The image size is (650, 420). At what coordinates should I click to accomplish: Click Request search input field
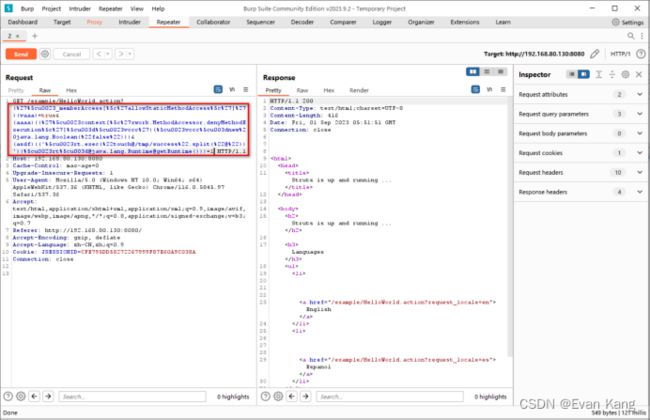(132, 397)
